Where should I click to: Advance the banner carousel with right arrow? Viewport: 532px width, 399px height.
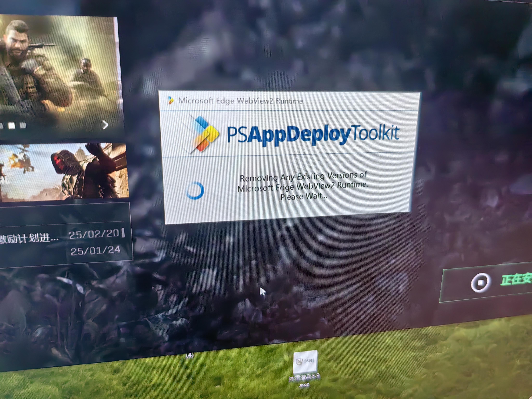tap(105, 125)
